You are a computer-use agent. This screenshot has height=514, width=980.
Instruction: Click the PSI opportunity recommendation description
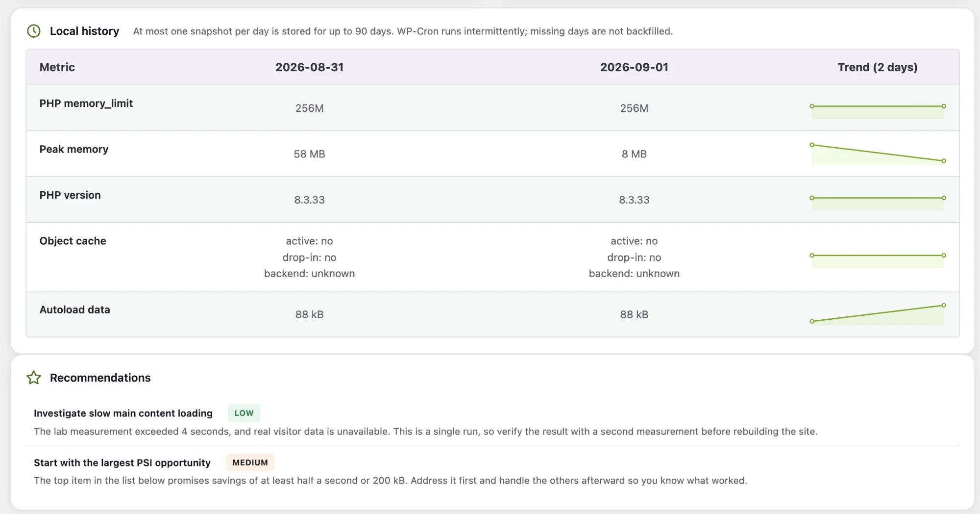(391, 481)
